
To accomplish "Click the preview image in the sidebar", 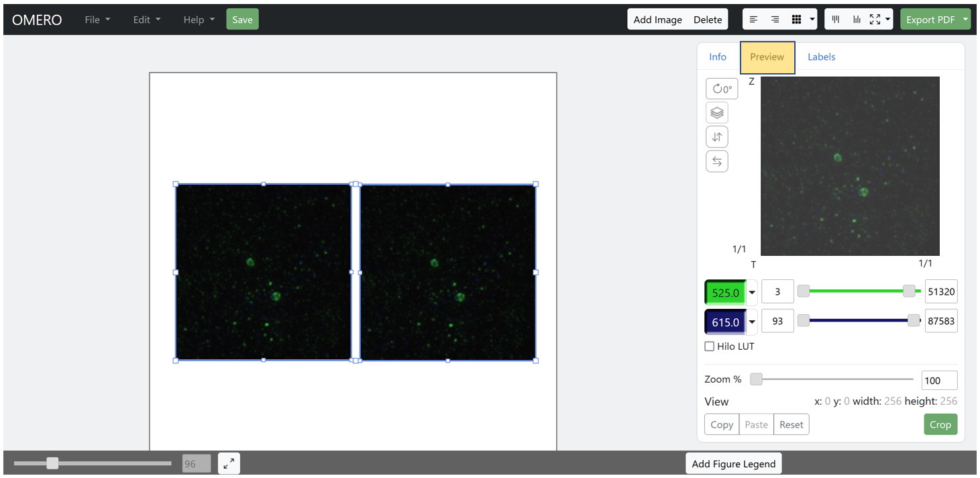I will click(850, 166).
